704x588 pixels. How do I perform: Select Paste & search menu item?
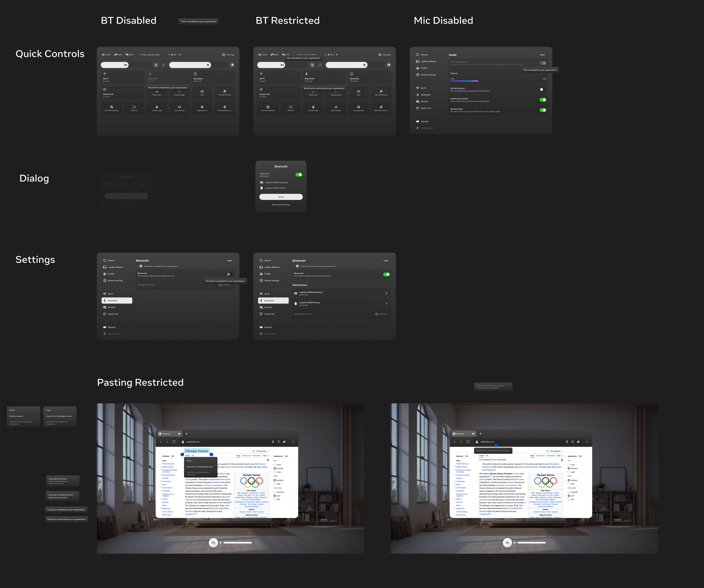[x=17, y=416]
